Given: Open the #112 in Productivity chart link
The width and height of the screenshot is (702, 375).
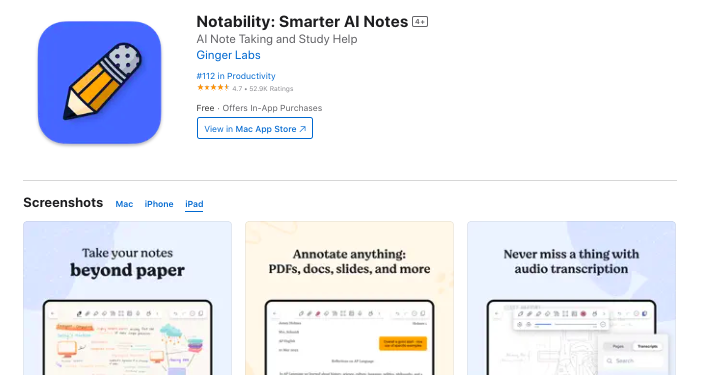Looking at the screenshot, I should 236,76.
